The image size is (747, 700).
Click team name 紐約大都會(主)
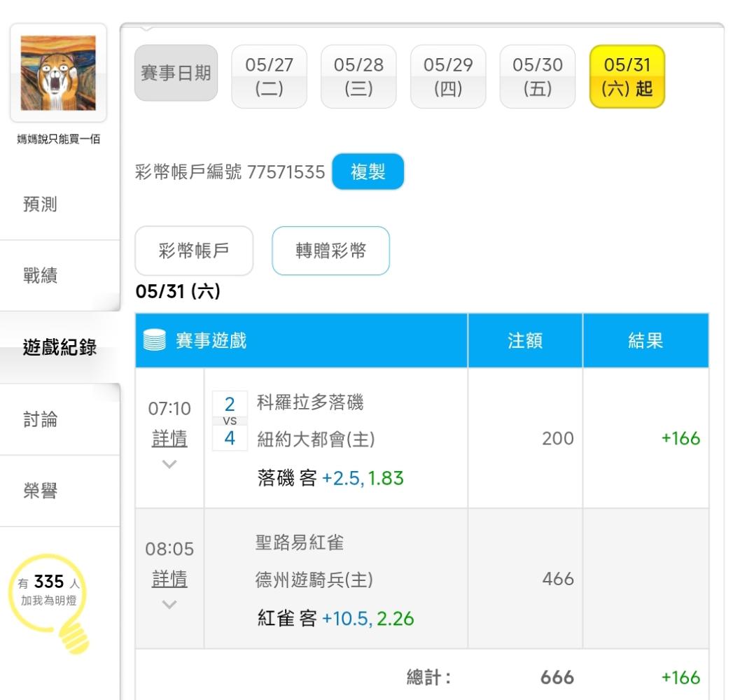[x=316, y=439]
